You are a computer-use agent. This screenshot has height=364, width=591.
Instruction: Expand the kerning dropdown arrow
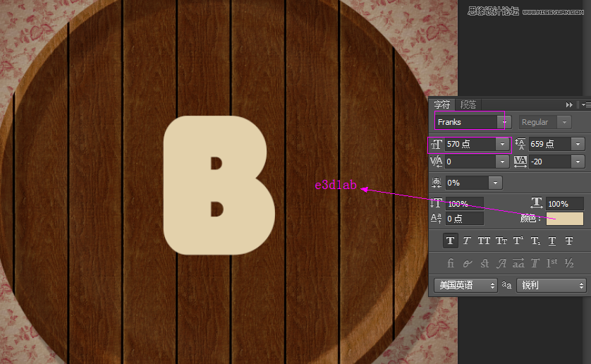coord(502,162)
